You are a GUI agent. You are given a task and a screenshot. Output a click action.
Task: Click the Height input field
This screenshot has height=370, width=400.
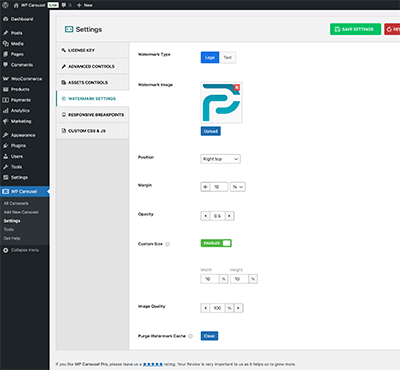(239, 279)
